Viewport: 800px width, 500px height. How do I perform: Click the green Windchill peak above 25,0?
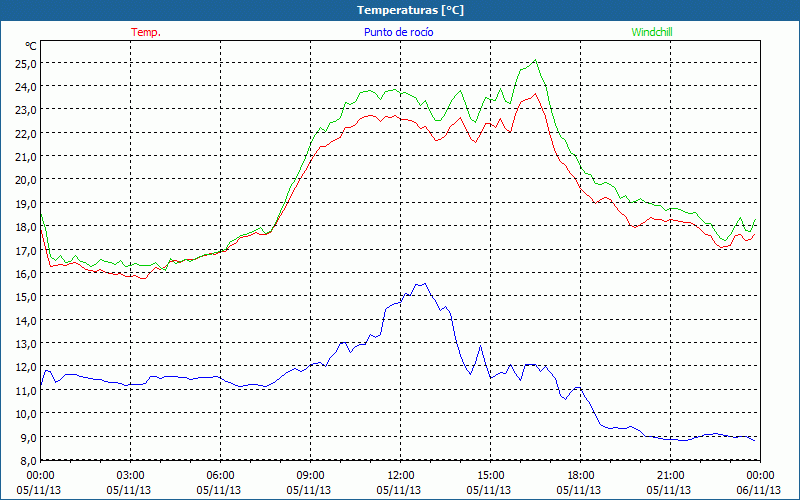[535, 60]
